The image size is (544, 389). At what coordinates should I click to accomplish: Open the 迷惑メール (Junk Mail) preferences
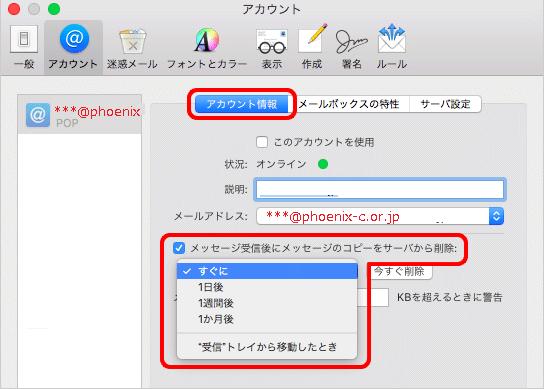point(132,47)
